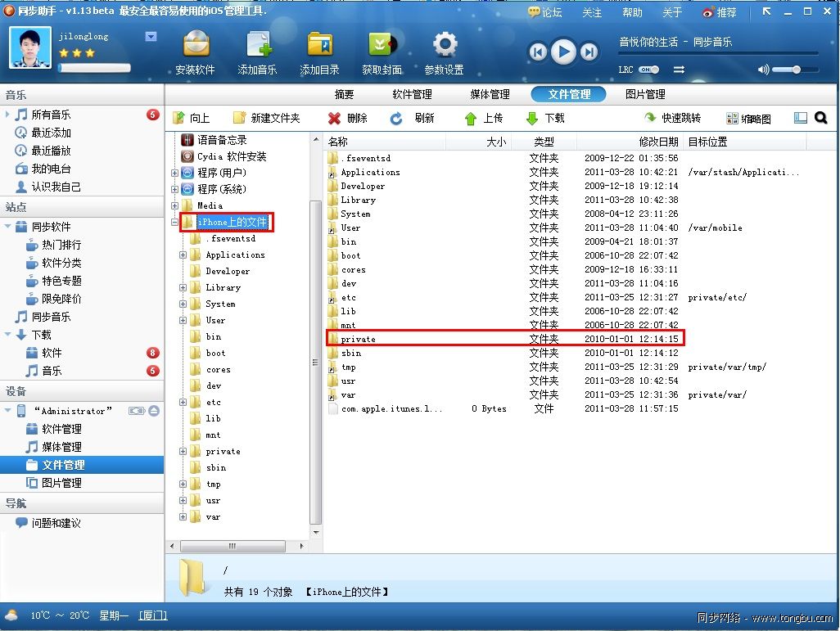Viewport: 840px width, 631px height.
Task: Expand the 程序(用户) tree node
Action: (174, 173)
